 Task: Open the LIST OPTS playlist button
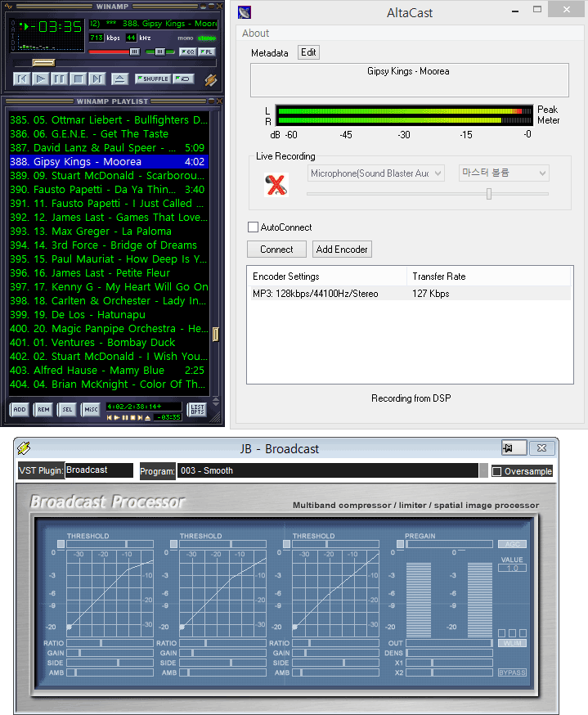click(197, 409)
